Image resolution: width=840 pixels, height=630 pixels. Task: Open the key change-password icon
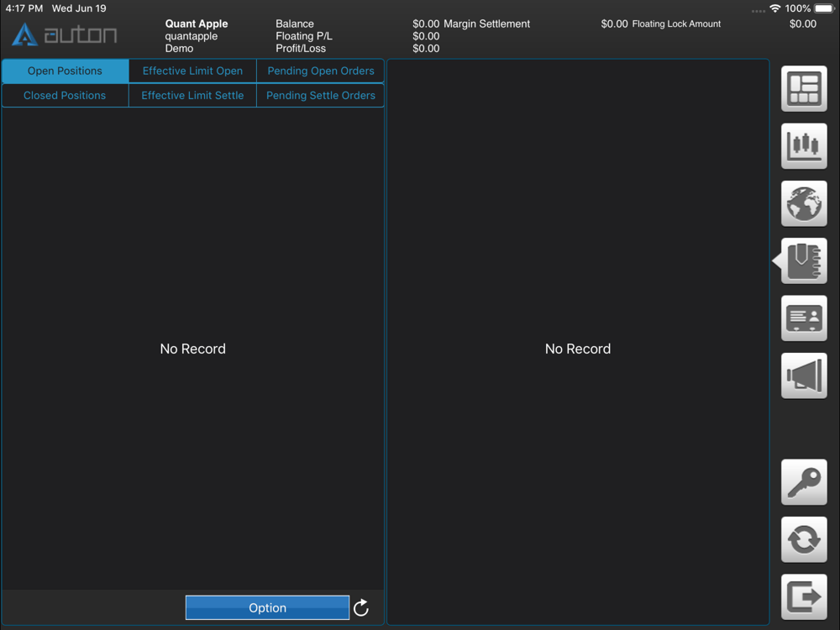pyautogui.click(x=804, y=482)
